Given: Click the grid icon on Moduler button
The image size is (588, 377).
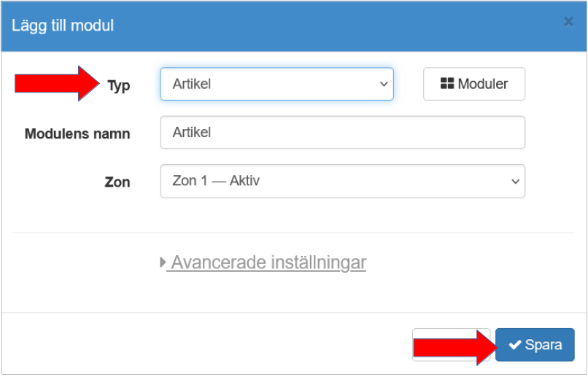Looking at the screenshot, I should coord(447,84).
